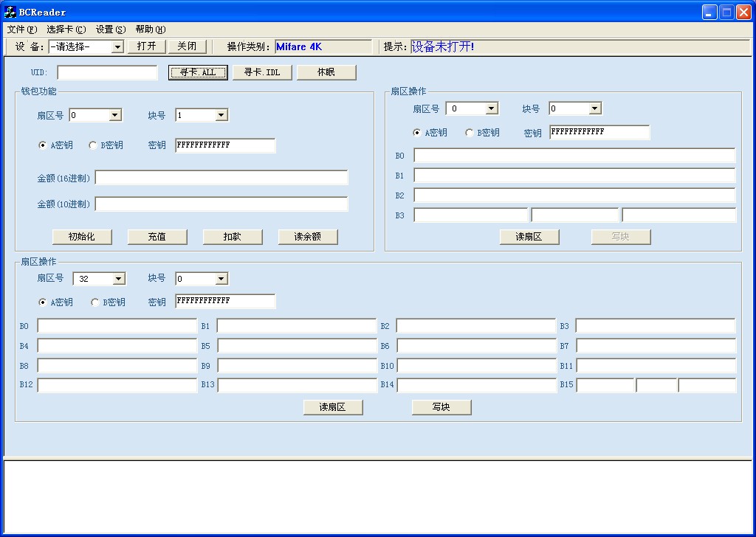
Task: Click the BCReader title bar app icon
Action: click(10, 12)
